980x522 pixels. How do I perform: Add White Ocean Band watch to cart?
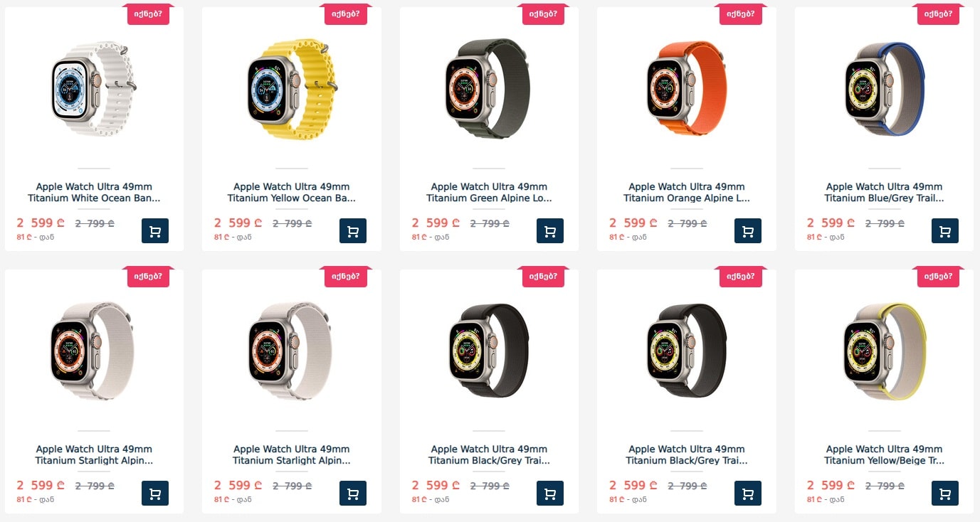pyautogui.click(x=155, y=231)
